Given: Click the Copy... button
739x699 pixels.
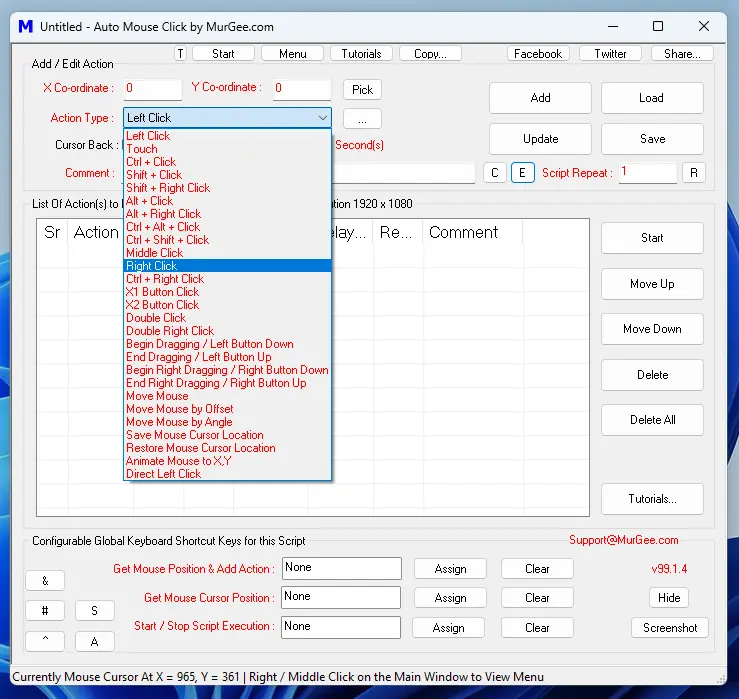Looking at the screenshot, I should (x=430, y=54).
